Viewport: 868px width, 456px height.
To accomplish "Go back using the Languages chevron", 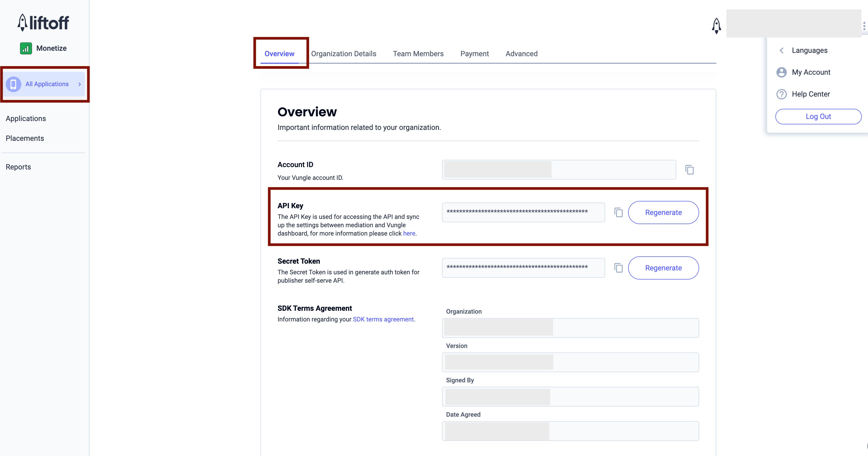I will 781,50.
